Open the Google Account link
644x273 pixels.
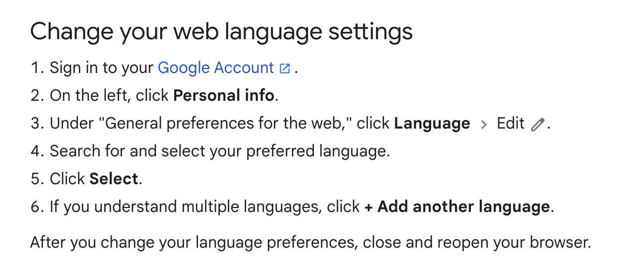click(x=216, y=68)
